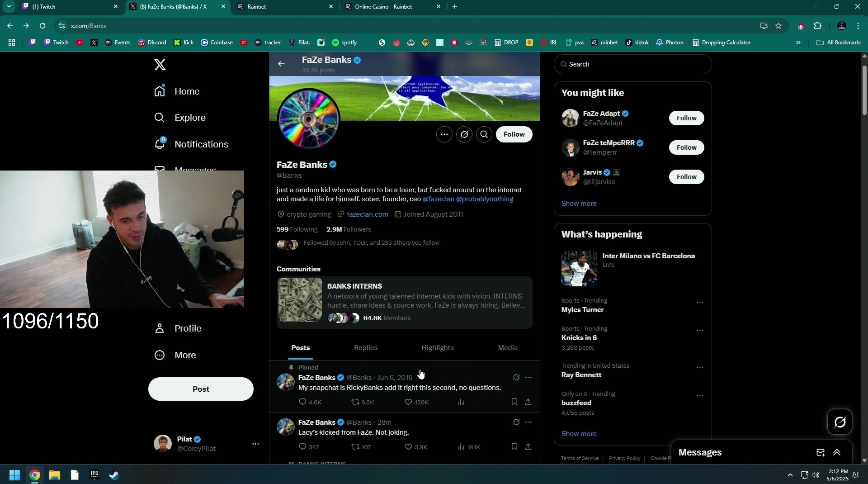Screen dimensions: 868x484
Task: Open the @fazeclan mention link
Action: [x=438, y=199]
